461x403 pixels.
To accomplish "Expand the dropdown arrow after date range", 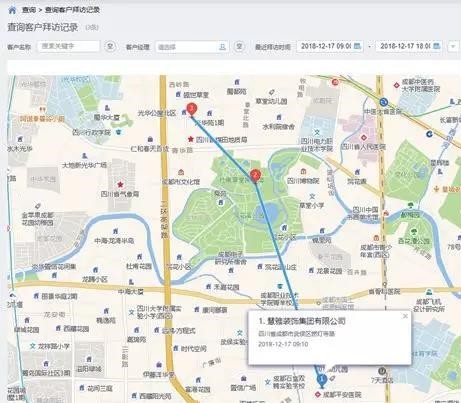I will click(453, 46).
